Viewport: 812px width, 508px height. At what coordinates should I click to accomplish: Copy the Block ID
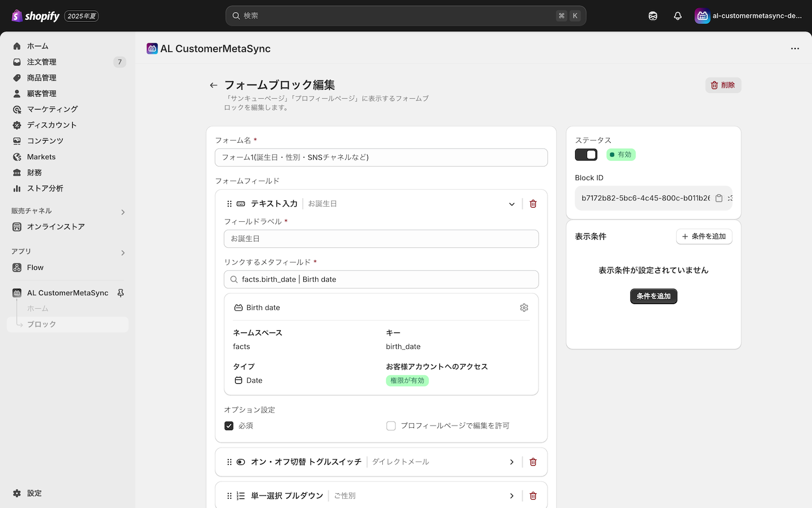click(719, 198)
